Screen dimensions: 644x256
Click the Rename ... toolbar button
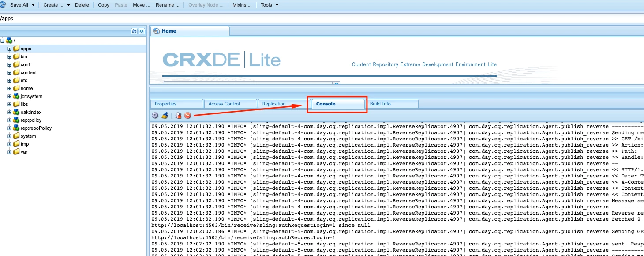click(168, 5)
